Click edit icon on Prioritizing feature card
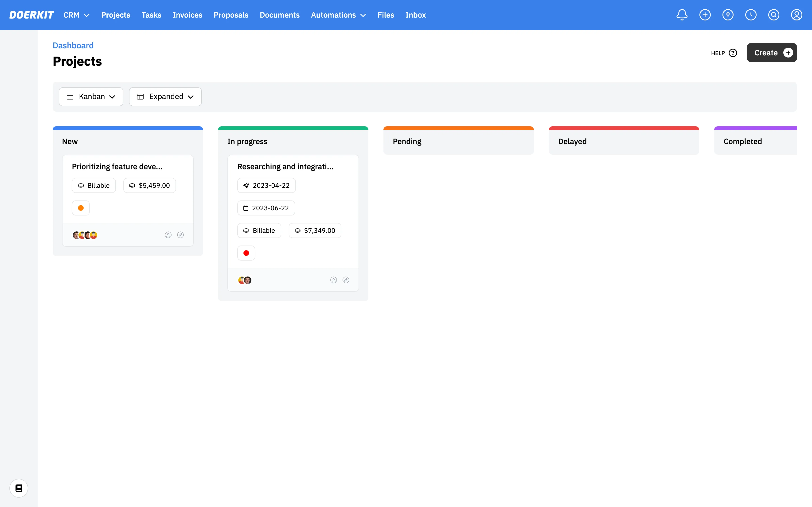 coord(180,235)
